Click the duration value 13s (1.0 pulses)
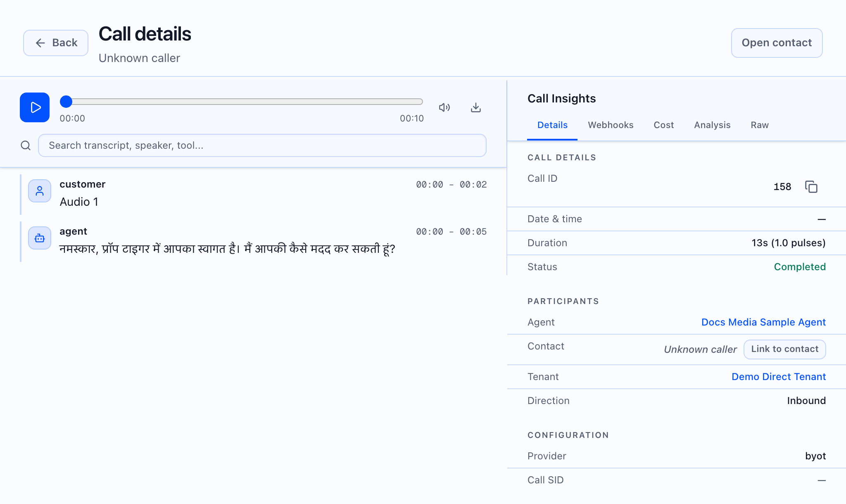846x504 pixels. 789,243
